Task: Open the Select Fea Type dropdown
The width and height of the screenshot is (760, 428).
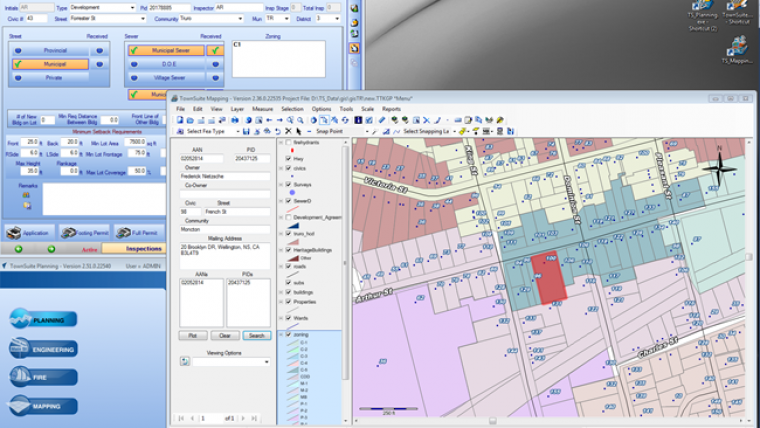Action: (238, 131)
